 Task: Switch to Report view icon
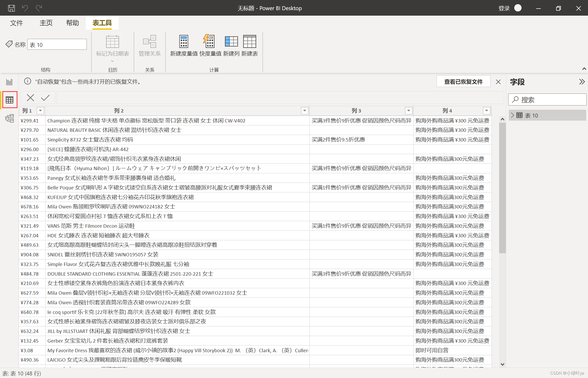(9, 82)
